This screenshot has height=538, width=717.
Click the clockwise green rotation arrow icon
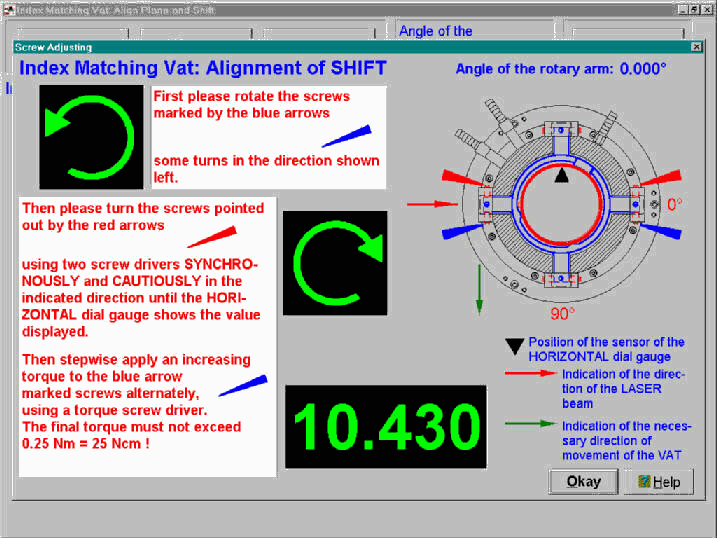(335, 262)
